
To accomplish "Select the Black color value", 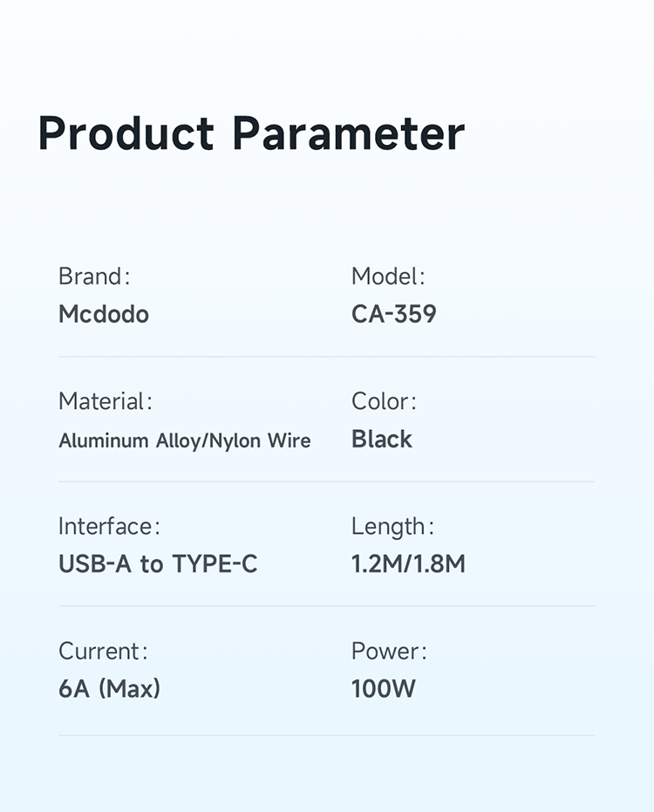I will (381, 440).
